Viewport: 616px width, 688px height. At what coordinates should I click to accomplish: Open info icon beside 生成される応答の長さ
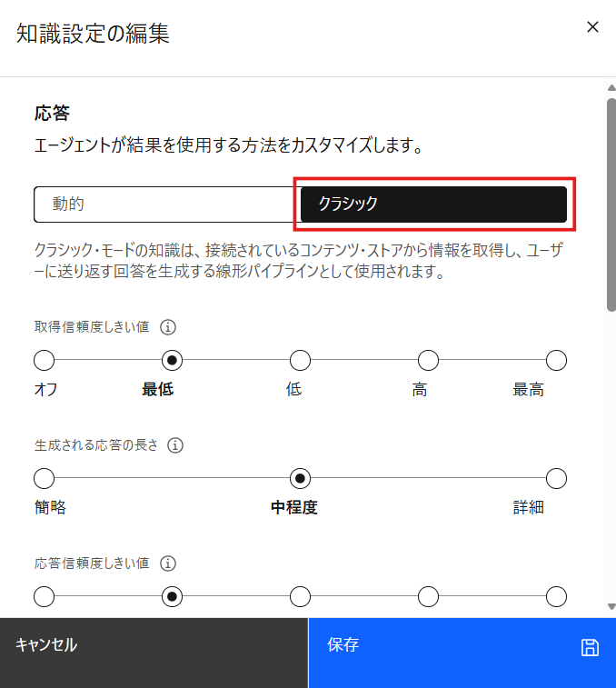(x=175, y=445)
